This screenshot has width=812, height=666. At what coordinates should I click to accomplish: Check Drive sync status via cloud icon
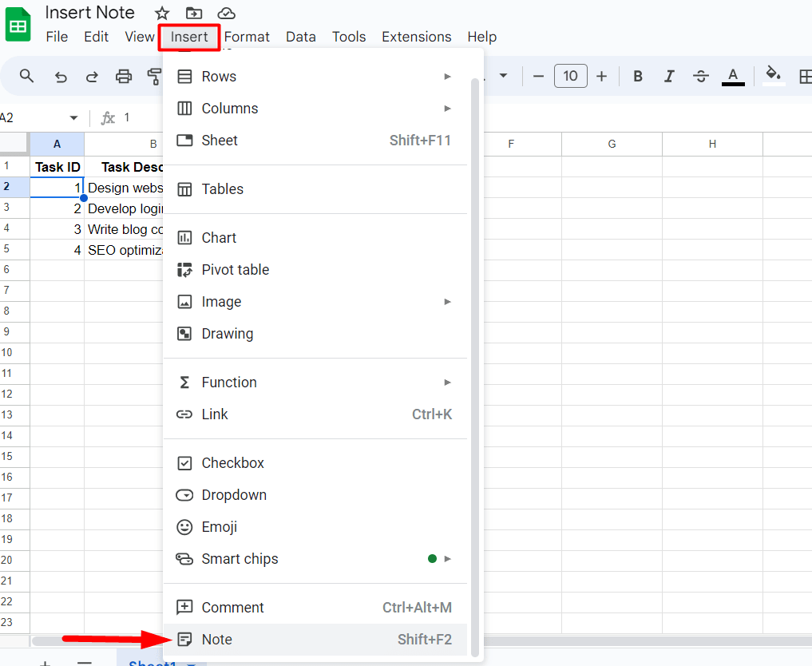click(226, 13)
